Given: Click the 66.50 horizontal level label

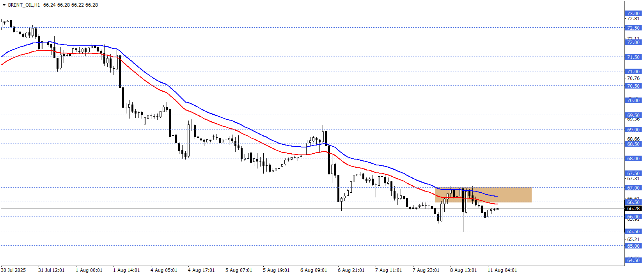Looking at the screenshot, I should click(633, 202).
